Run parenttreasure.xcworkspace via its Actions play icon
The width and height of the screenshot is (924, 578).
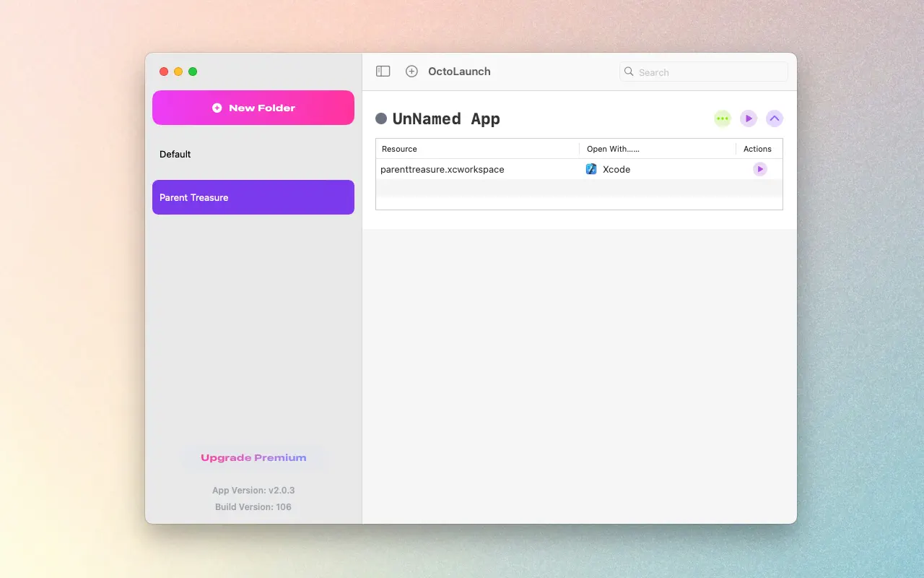click(x=760, y=168)
